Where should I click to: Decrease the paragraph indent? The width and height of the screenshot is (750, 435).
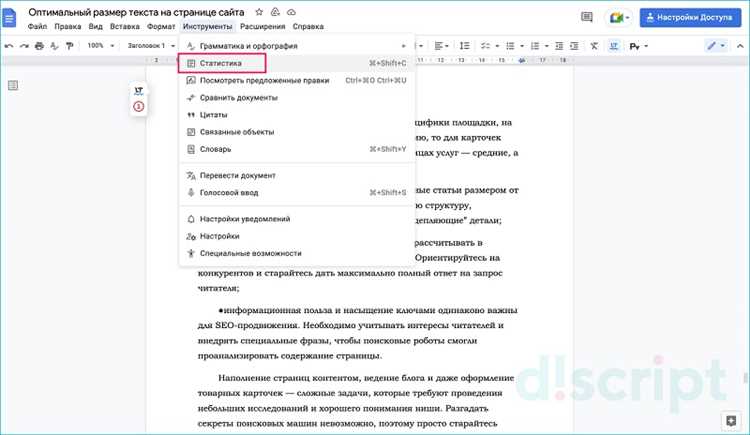click(x=559, y=46)
